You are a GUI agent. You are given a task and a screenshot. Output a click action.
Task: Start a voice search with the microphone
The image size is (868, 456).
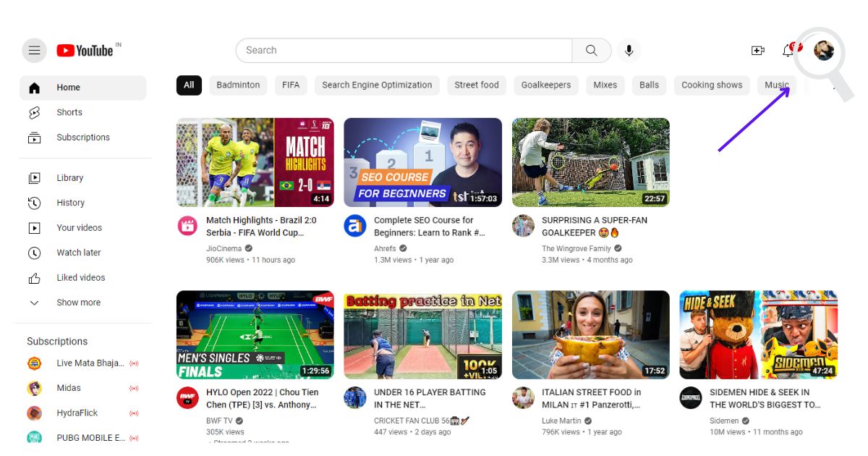(629, 50)
